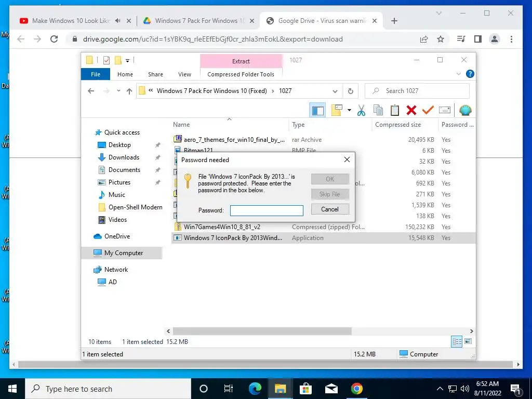Open recent locations dropdown in Explorer
532x399 pixels.
click(x=118, y=91)
